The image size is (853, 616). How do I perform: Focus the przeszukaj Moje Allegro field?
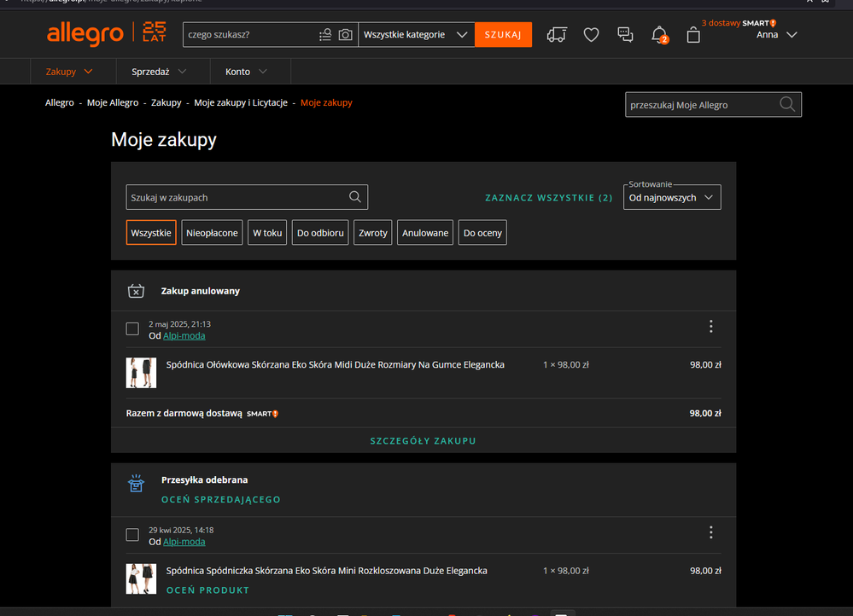[x=713, y=104]
